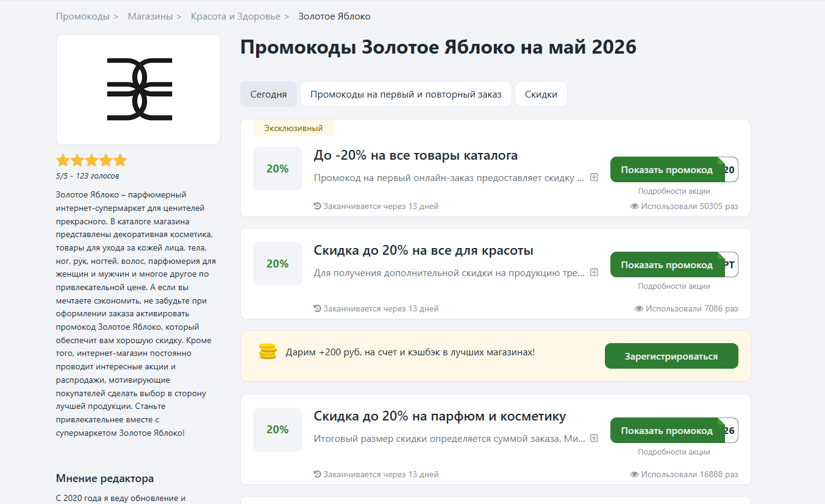Open Красота и Здоровье breadcrumb
Image resolution: width=825 pixels, height=504 pixels.
(235, 16)
